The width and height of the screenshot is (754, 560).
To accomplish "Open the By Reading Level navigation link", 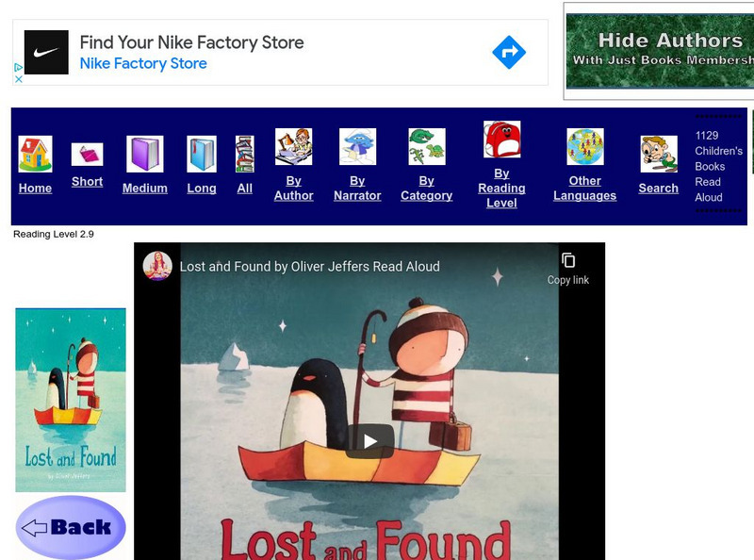I will (502, 189).
